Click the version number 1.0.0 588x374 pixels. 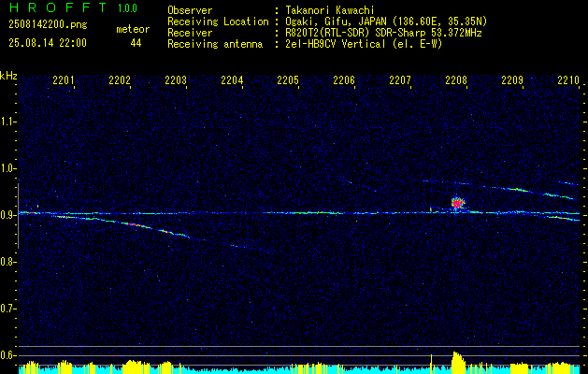click(127, 8)
